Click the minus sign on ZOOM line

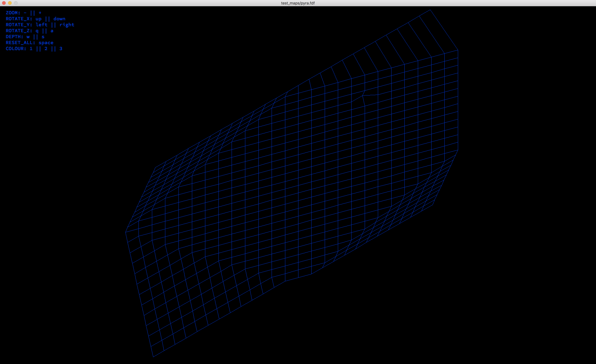25,13
